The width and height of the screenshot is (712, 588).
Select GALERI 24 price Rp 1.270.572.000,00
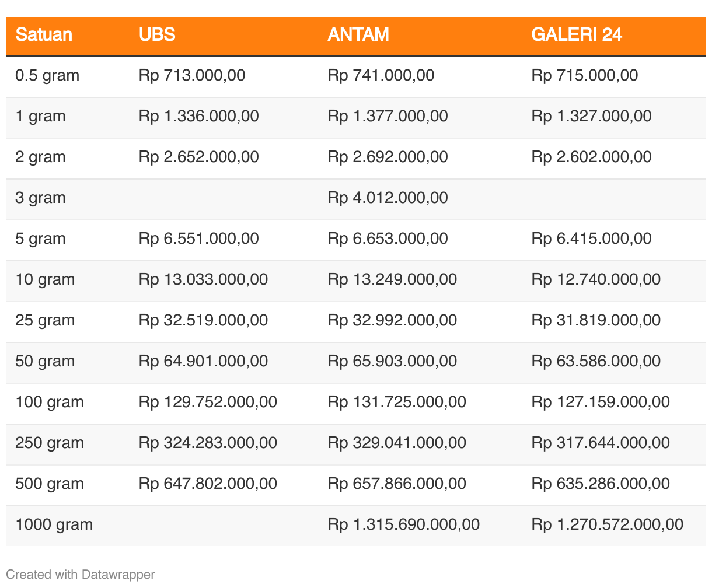[608, 524]
